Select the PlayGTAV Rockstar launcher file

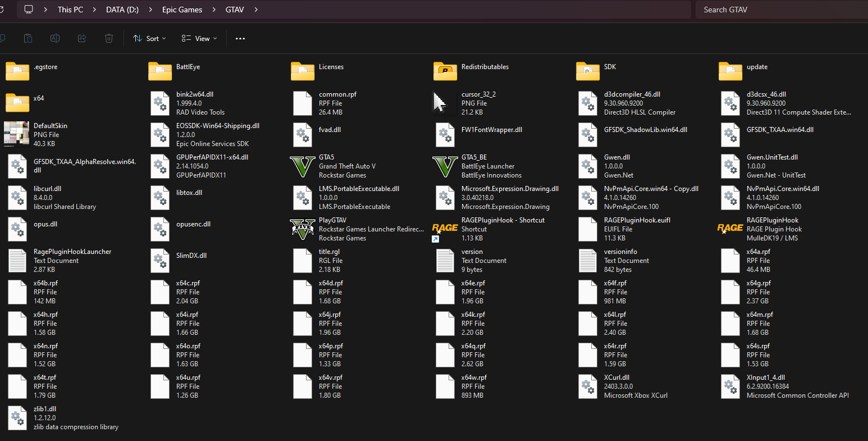303,229
